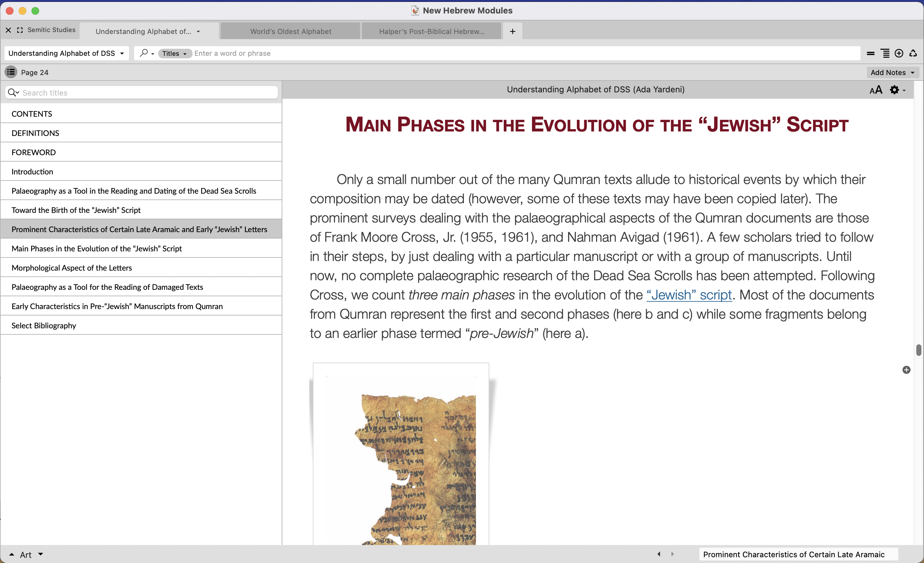This screenshot has width=924, height=563.
Task: Click the right-aligned lines toolbar icon
Action: pos(885,53)
